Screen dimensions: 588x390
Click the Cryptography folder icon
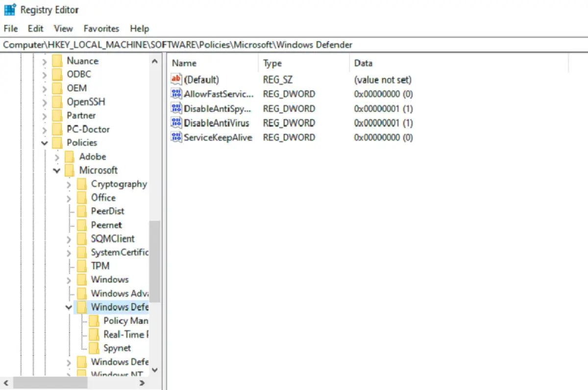[82, 184]
